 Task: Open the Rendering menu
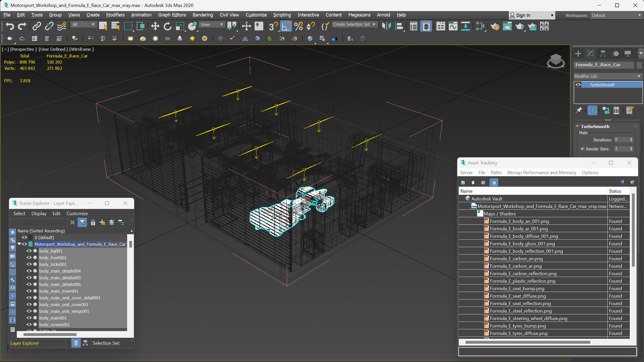(202, 15)
